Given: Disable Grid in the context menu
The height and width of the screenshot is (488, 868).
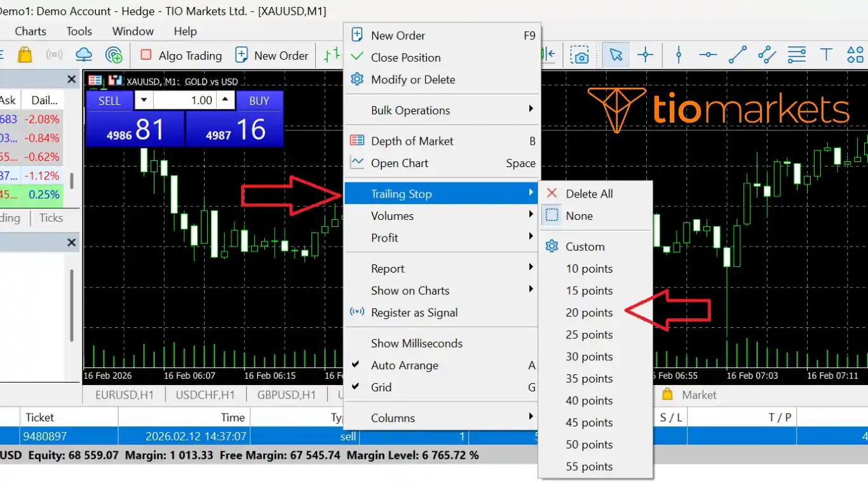Looking at the screenshot, I should (x=381, y=387).
